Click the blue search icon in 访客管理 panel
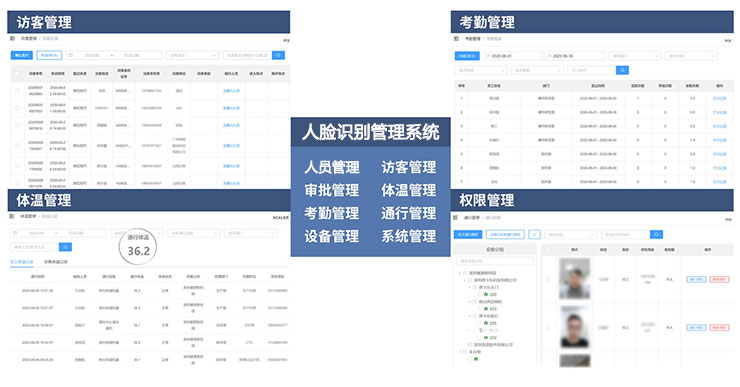This screenshot has width=740, height=387. pos(278,55)
